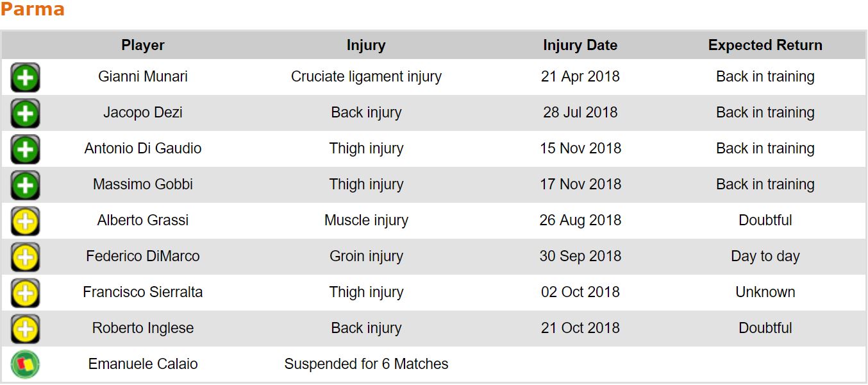The height and width of the screenshot is (385, 868).
Task: Click the green plus icon beside Jacopo Dezi
Action: pyautogui.click(x=25, y=114)
